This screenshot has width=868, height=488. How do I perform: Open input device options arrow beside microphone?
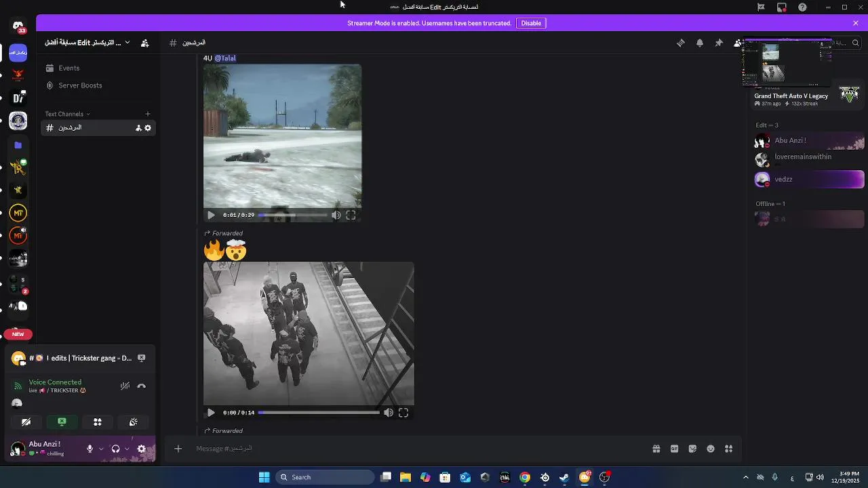[x=101, y=449]
